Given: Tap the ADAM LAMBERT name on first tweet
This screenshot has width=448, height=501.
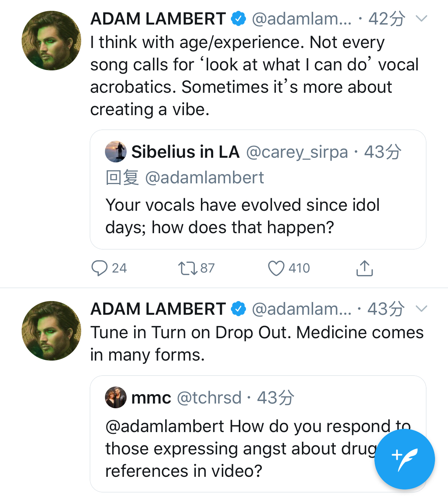Looking at the screenshot, I should click(x=158, y=19).
